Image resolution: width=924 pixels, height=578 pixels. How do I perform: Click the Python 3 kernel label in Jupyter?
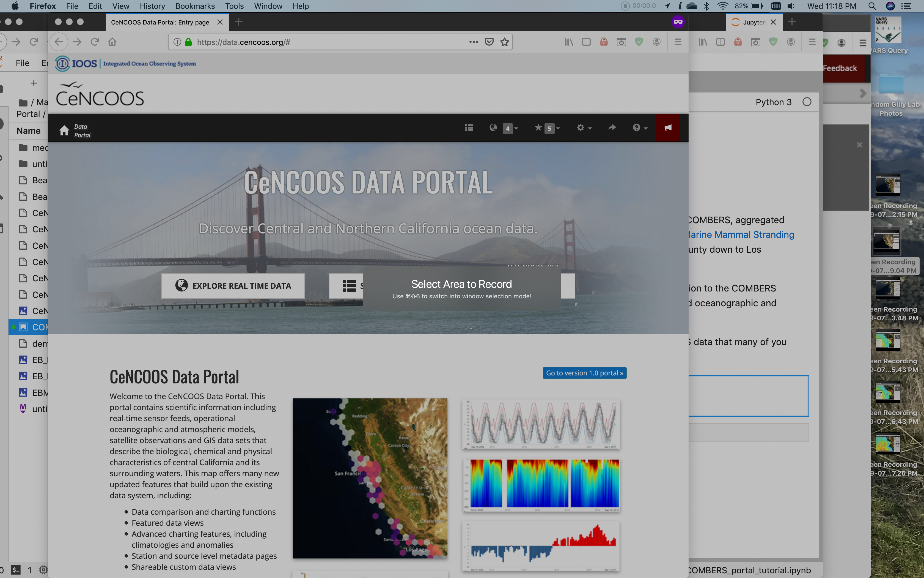coord(773,102)
